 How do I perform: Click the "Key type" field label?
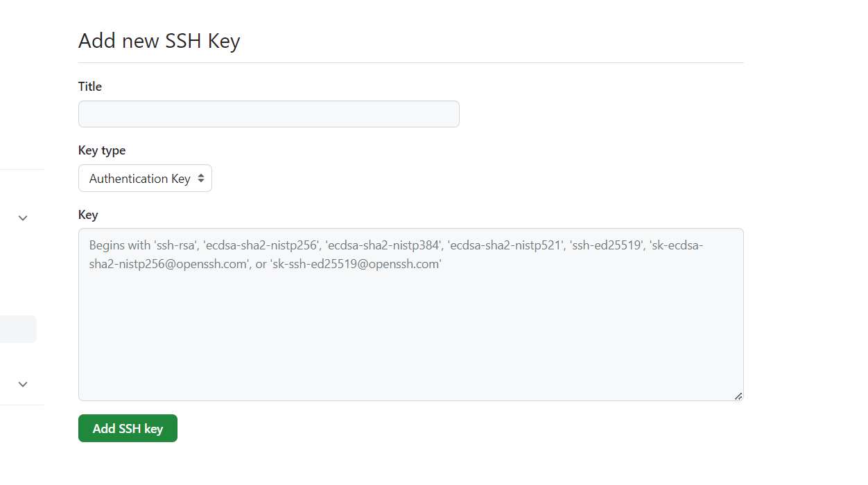pos(102,150)
